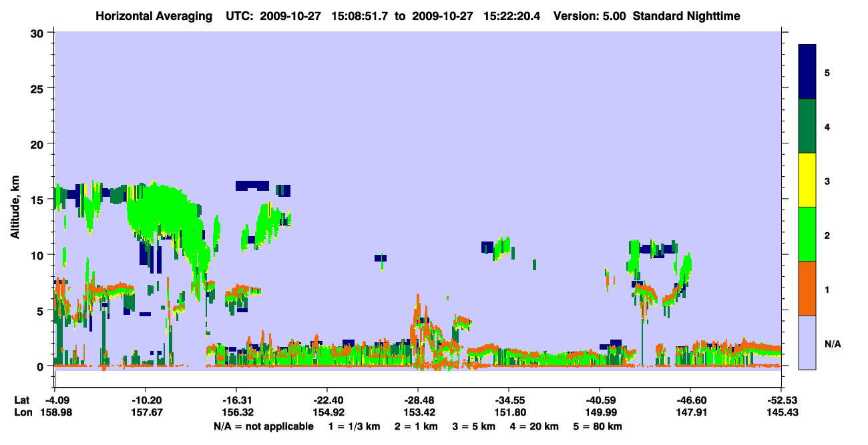Click 'N/A = not applicable' legend text
Screen dimensions: 868x445
click(263, 426)
